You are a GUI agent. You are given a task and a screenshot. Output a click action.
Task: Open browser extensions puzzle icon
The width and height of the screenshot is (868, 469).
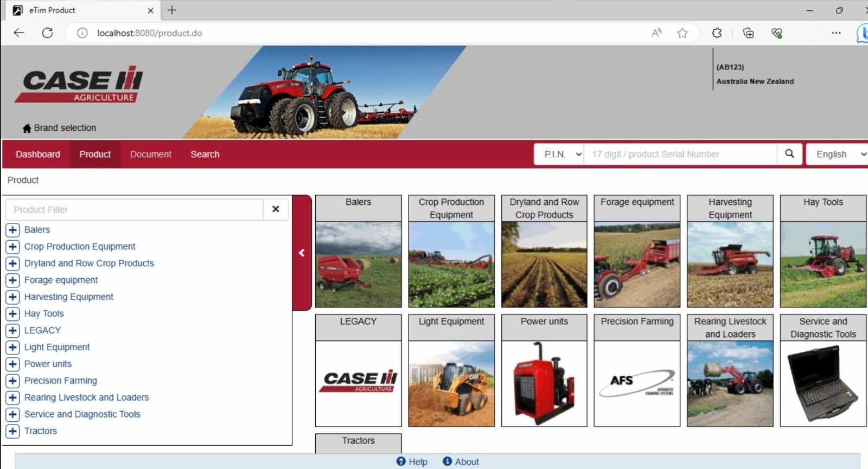tap(717, 33)
